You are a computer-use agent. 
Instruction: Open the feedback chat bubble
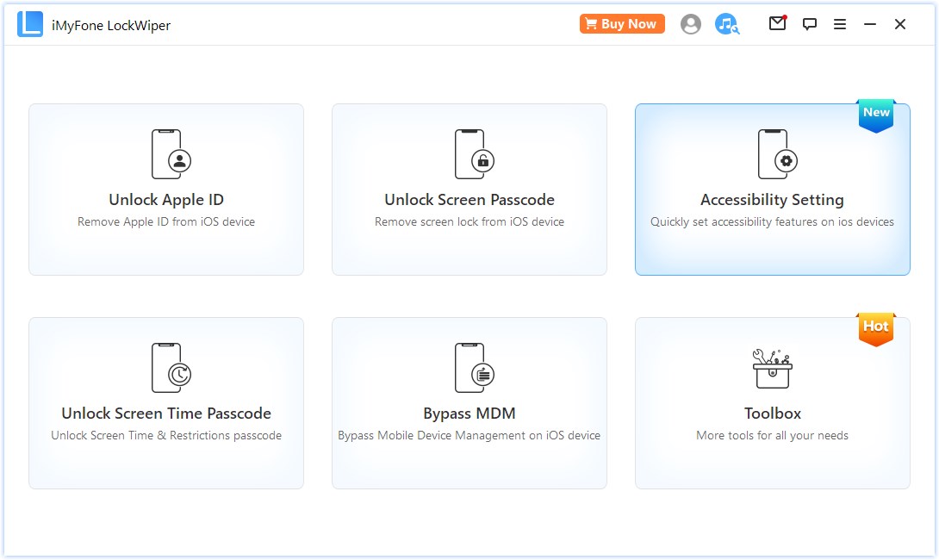click(809, 24)
